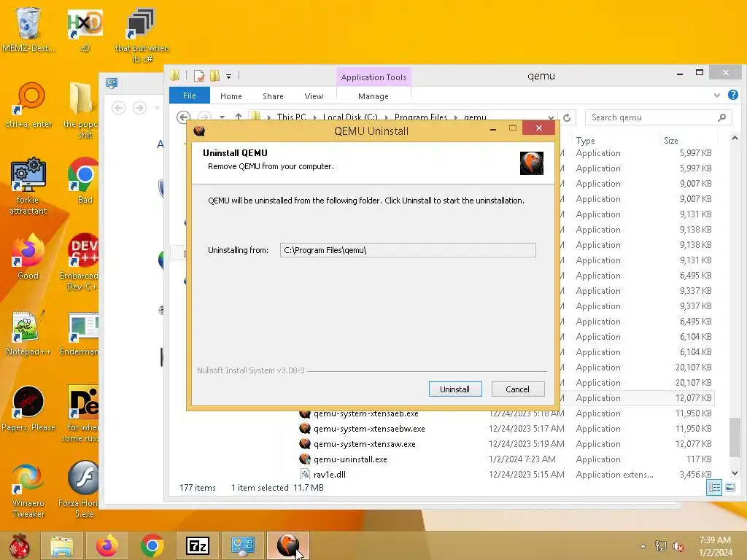This screenshot has height=560, width=747.
Task: Select the Notepad++ desktop shortcut
Action: coord(28,332)
